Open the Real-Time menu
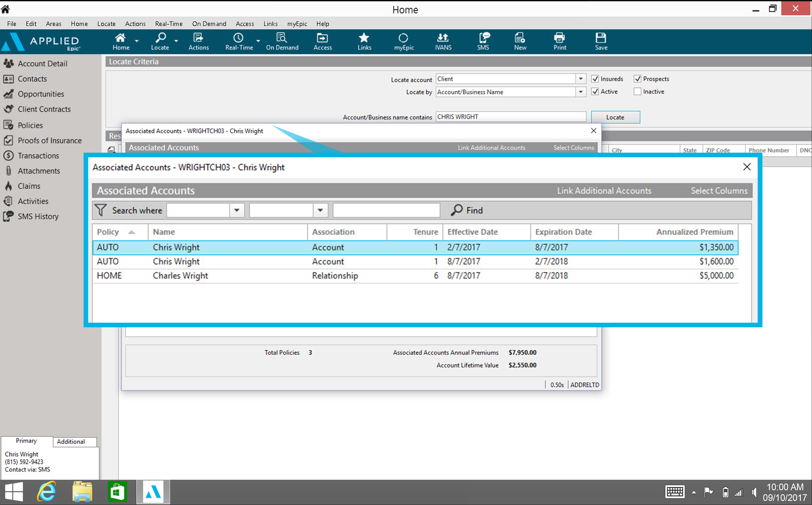Image resolution: width=812 pixels, height=505 pixels. pos(169,24)
